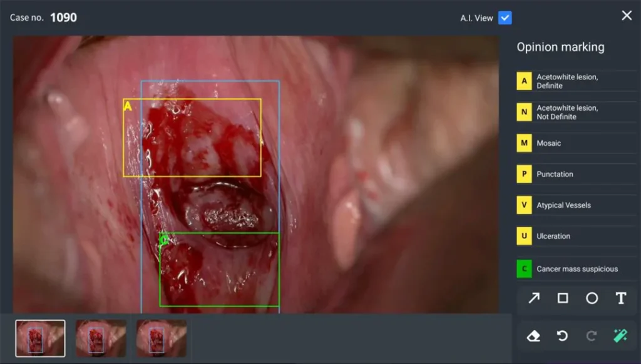Image resolution: width=641 pixels, height=364 pixels.
Task: Select the text annotation tool
Action: [x=621, y=298]
